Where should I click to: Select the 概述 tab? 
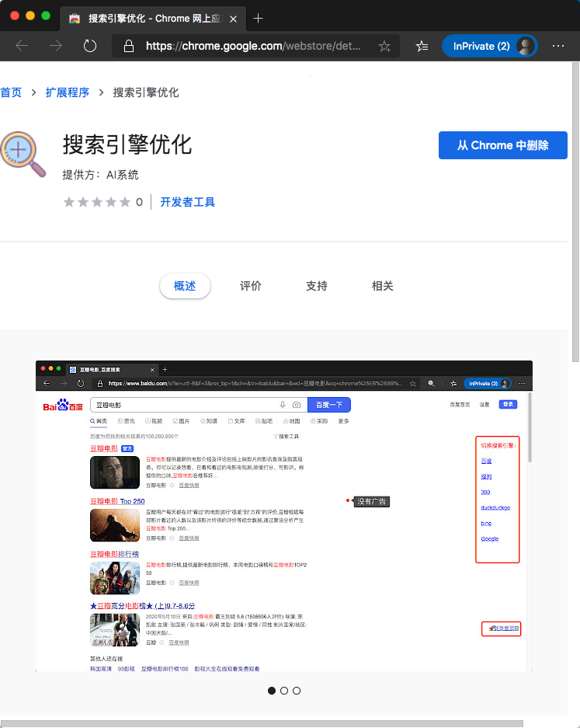[185, 286]
